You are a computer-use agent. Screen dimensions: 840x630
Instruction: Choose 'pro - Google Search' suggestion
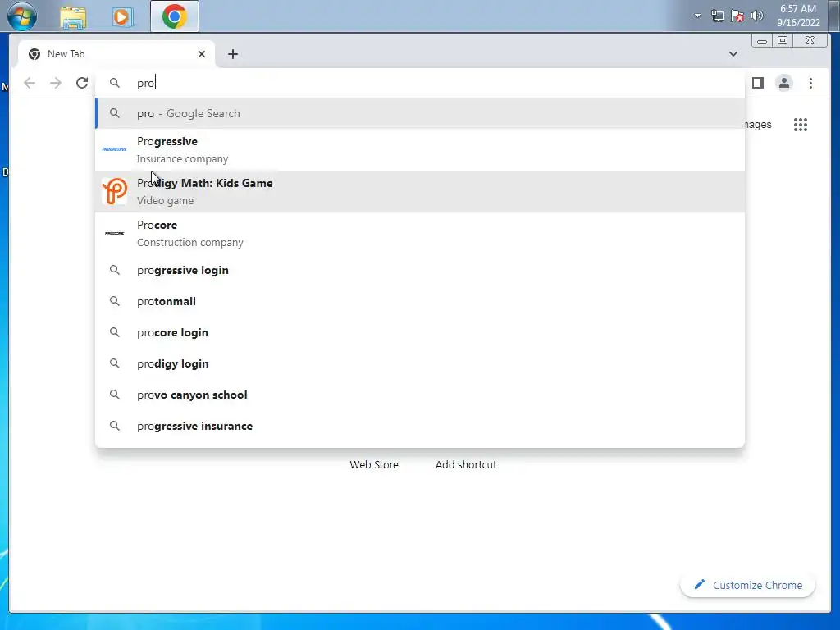tap(420, 113)
